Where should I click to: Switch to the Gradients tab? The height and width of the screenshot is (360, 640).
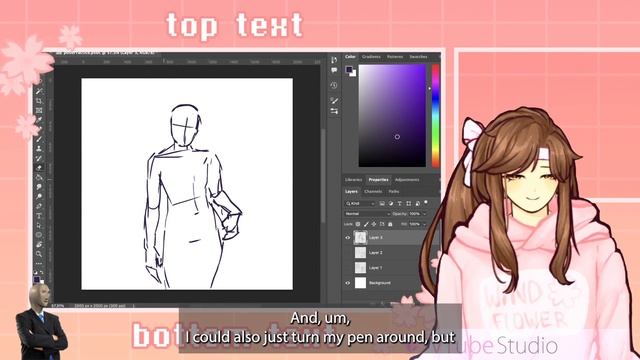pyautogui.click(x=371, y=57)
